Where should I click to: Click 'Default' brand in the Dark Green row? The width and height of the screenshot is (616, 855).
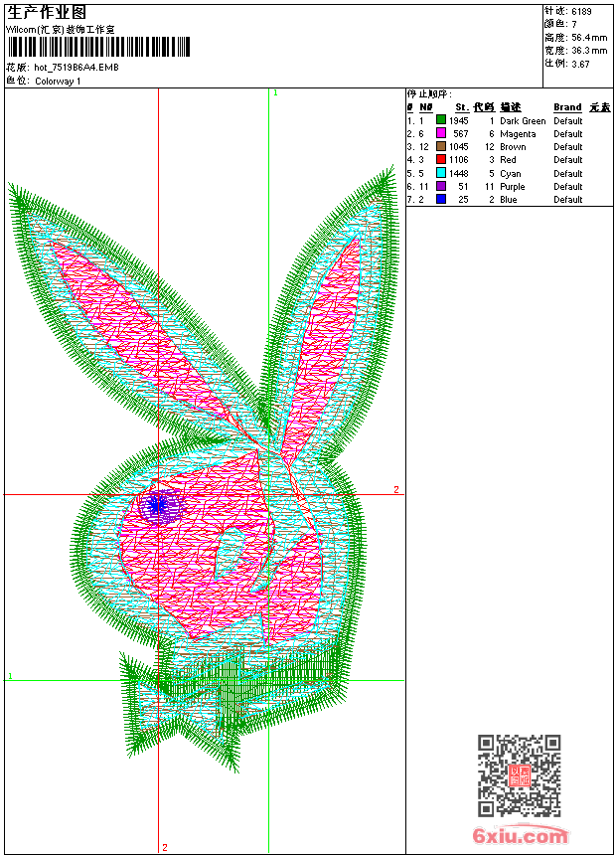click(568, 121)
